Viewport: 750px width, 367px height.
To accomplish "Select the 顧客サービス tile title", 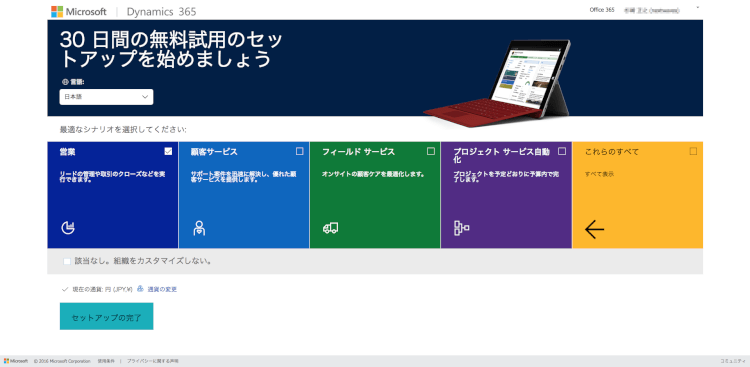I will 214,152.
